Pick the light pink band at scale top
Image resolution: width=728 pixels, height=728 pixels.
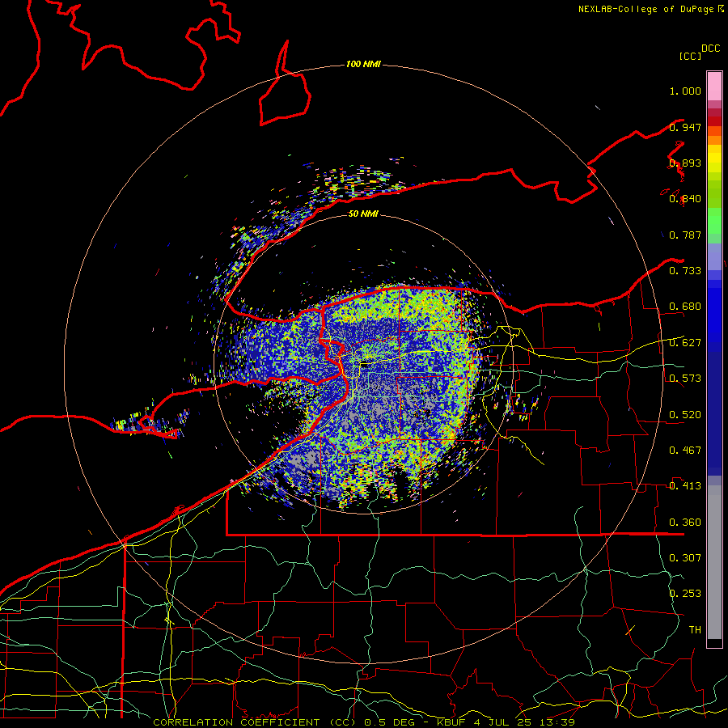click(714, 87)
